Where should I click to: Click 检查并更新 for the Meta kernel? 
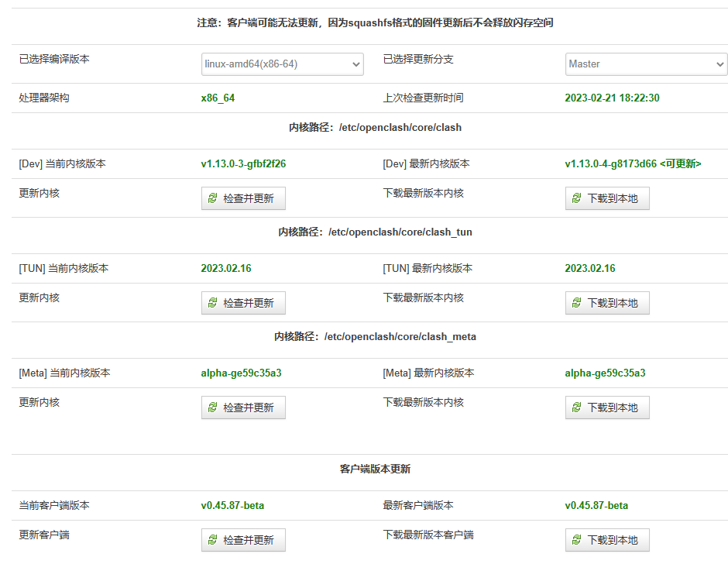243,408
